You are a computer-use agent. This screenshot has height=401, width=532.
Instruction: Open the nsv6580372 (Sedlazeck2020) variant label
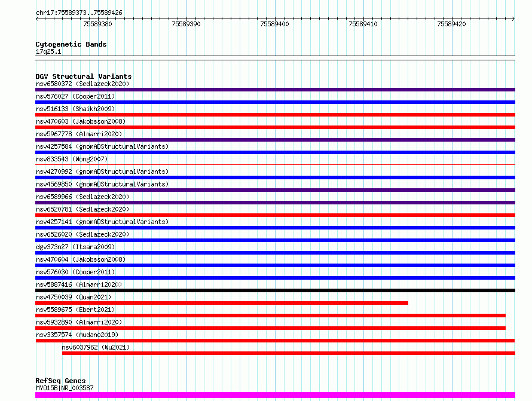point(82,84)
